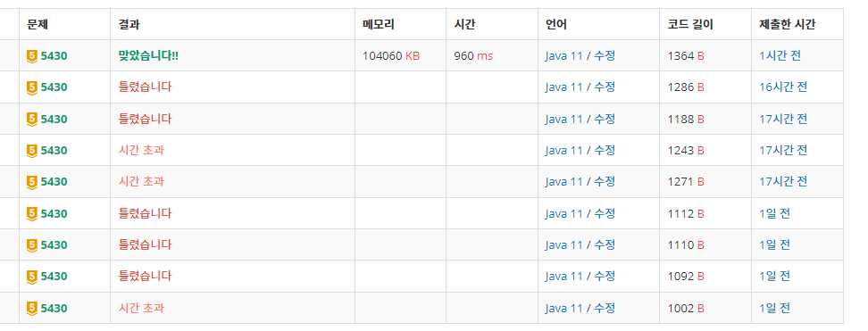Click the 1002 B code length value
The width and height of the screenshot is (868, 331).
[686, 309]
